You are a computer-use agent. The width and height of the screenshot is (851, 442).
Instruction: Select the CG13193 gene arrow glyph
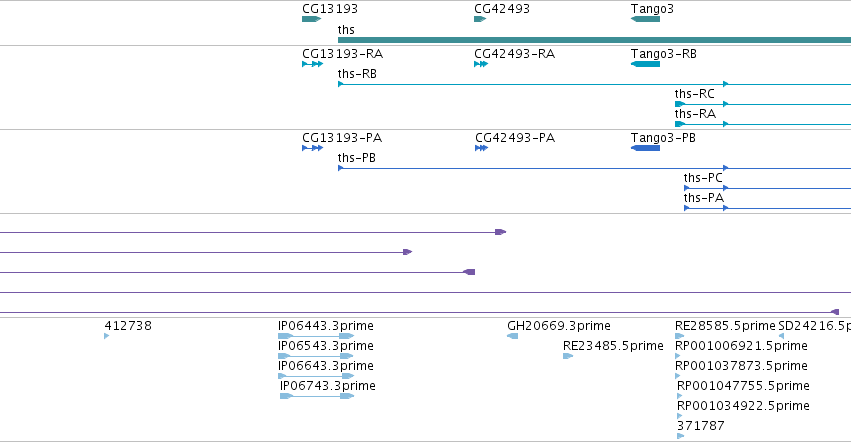click(x=312, y=19)
